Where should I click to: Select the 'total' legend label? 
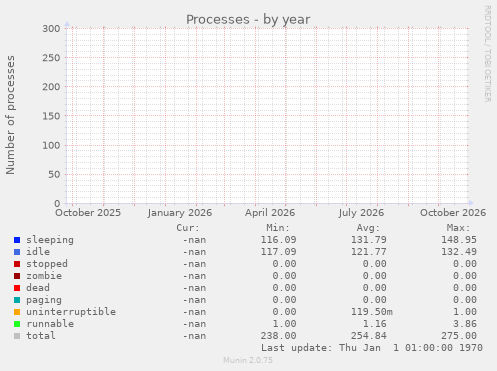pyautogui.click(x=41, y=336)
